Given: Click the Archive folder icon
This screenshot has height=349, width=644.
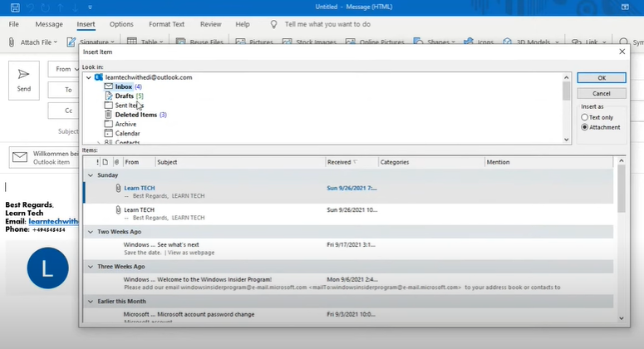Looking at the screenshot, I should pos(108,124).
